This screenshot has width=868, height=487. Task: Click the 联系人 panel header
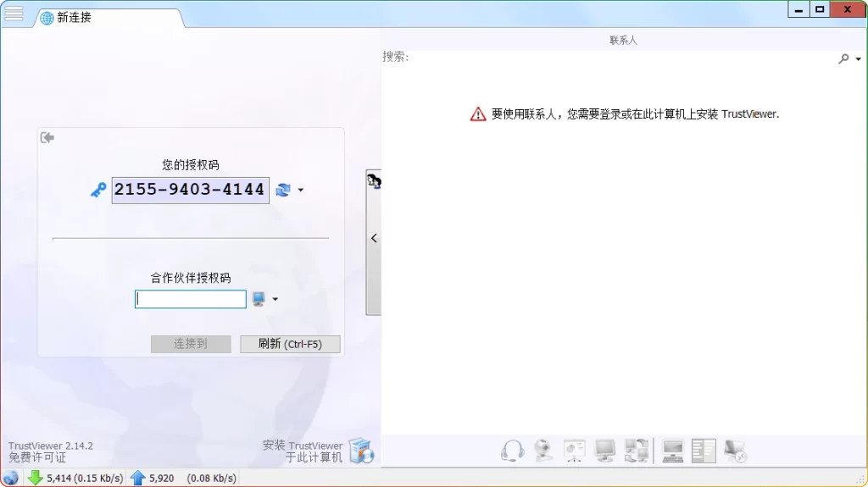pos(623,40)
